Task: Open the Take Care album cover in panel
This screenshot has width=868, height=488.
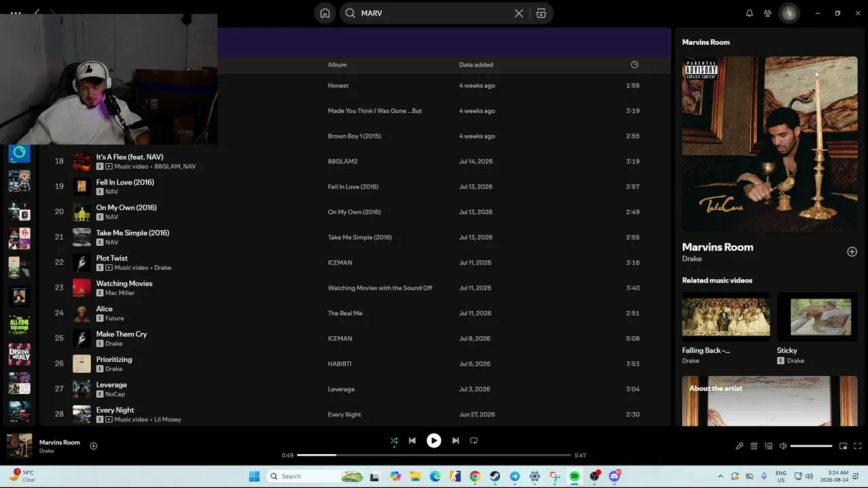Action: pos(770,144)
